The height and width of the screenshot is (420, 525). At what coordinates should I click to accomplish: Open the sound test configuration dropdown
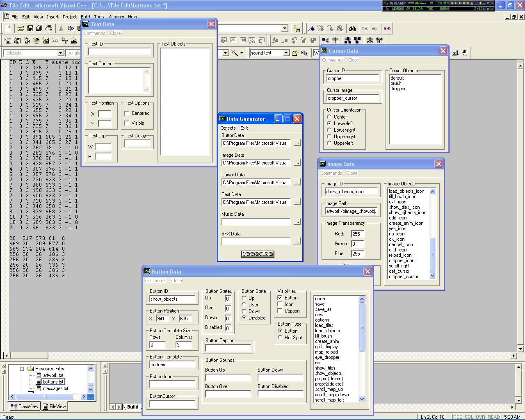pyautogui.click(x=286, y=53)
